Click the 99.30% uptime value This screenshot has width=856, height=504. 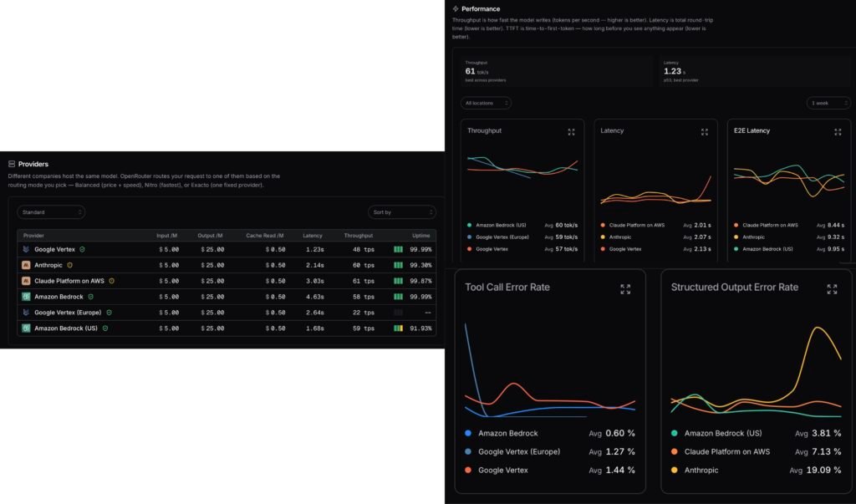pyautogui.click(x=420, y=265)
